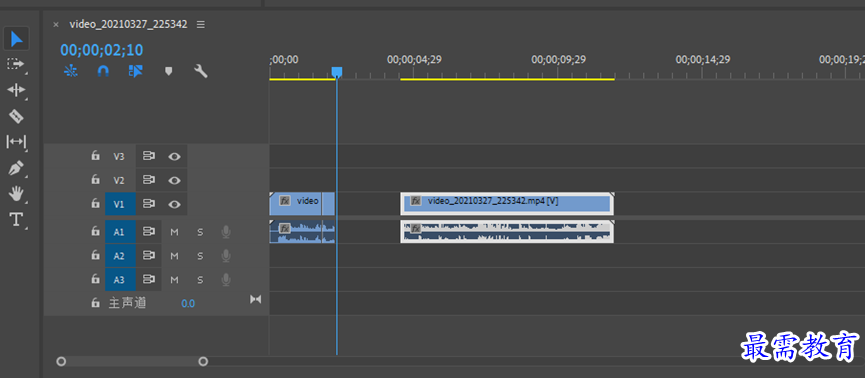This screenshot has height=378, width=865.
Task: Toggle lock on track V3
Action: click(95, 156)
